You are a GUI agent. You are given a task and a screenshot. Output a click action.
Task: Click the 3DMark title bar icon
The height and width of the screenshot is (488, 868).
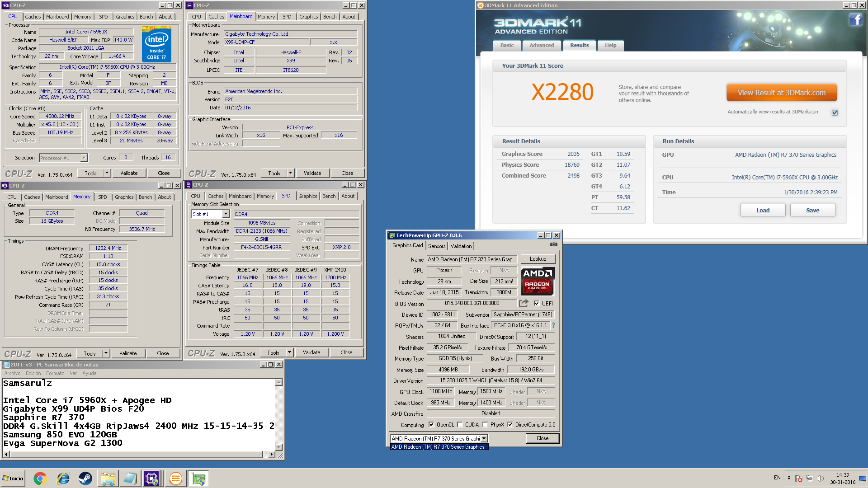coord(481,5)
